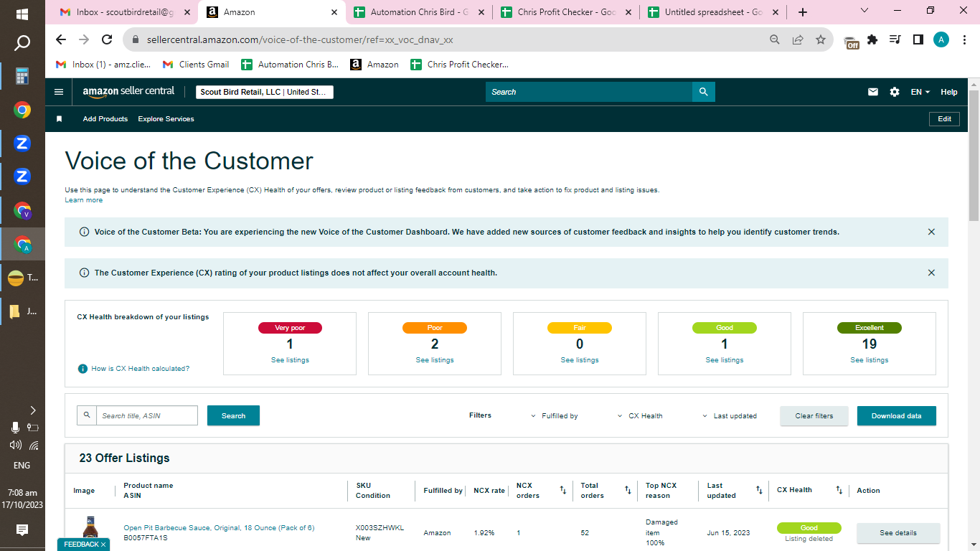Click the Seller Central top search field

(588, 92)
